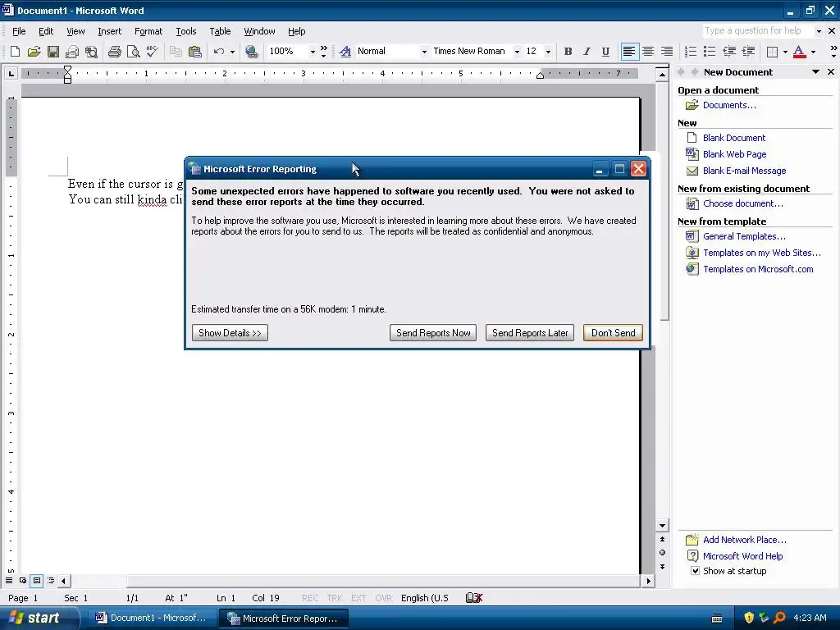Open the Tools menu

(x=186, y=31)
